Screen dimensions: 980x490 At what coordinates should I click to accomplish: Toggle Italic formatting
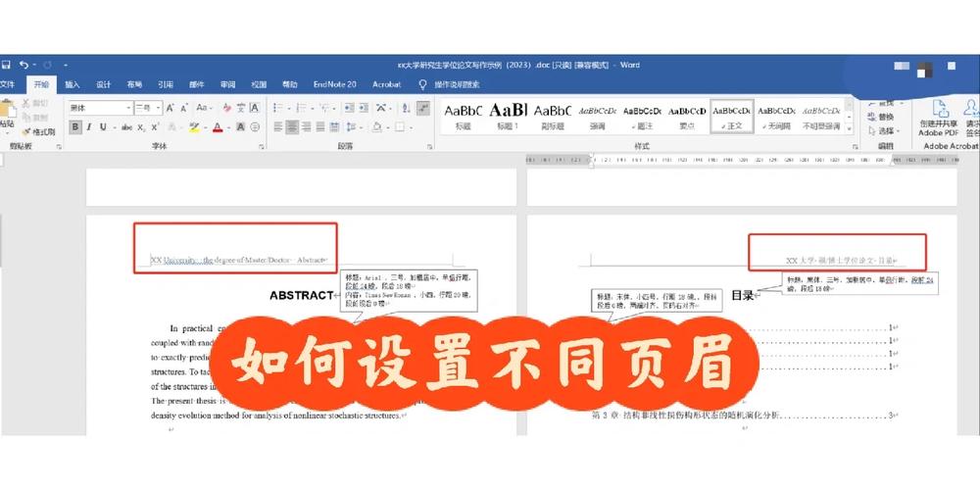tap(89, 127)
